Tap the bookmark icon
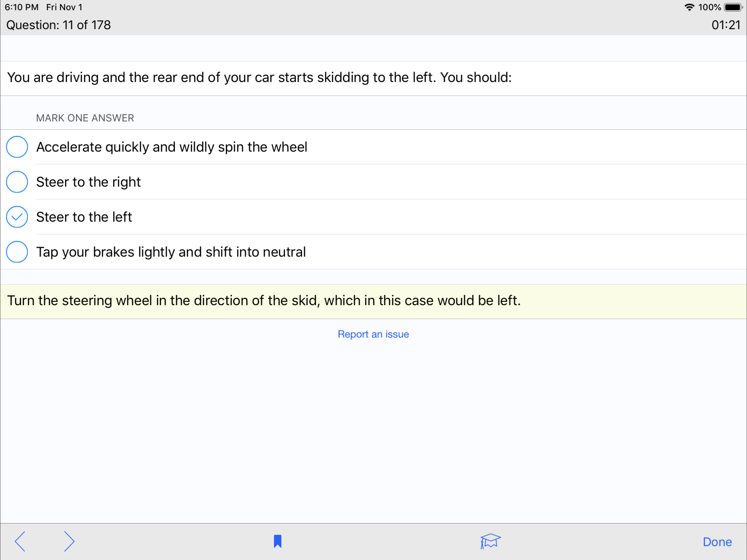 coord(278,541)
